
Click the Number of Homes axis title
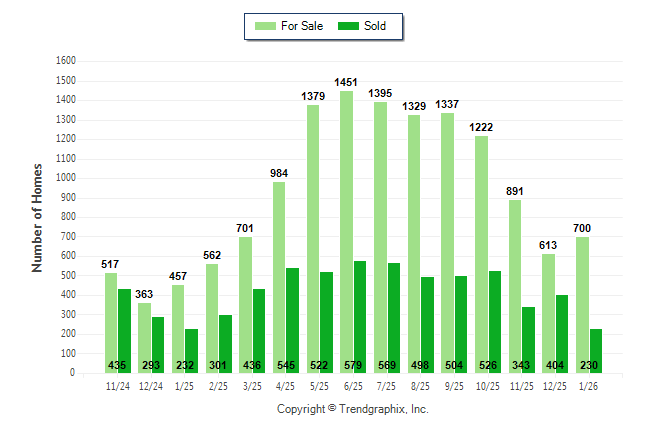click(38, 217)
